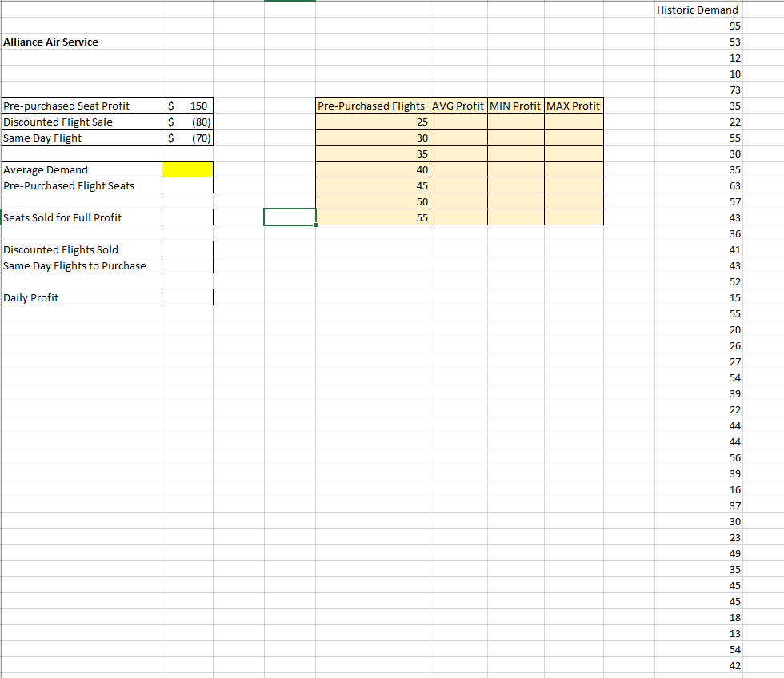Image resolution: width=784 pixels, height=678 pixels.
Task: Select the yellow Average Demand input cell
Action: coord(187,169)
